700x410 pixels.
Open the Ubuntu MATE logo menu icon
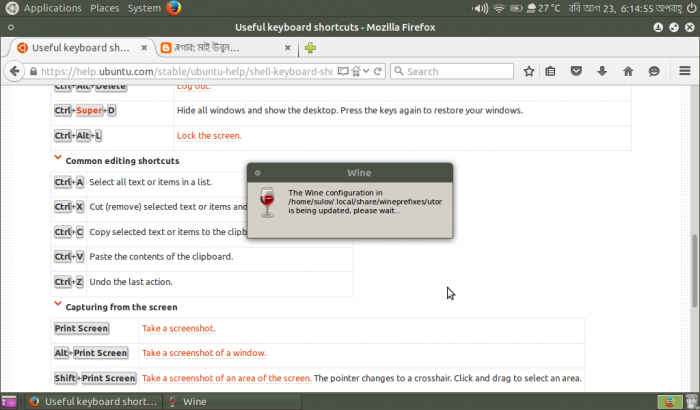(x=12, y=8)
